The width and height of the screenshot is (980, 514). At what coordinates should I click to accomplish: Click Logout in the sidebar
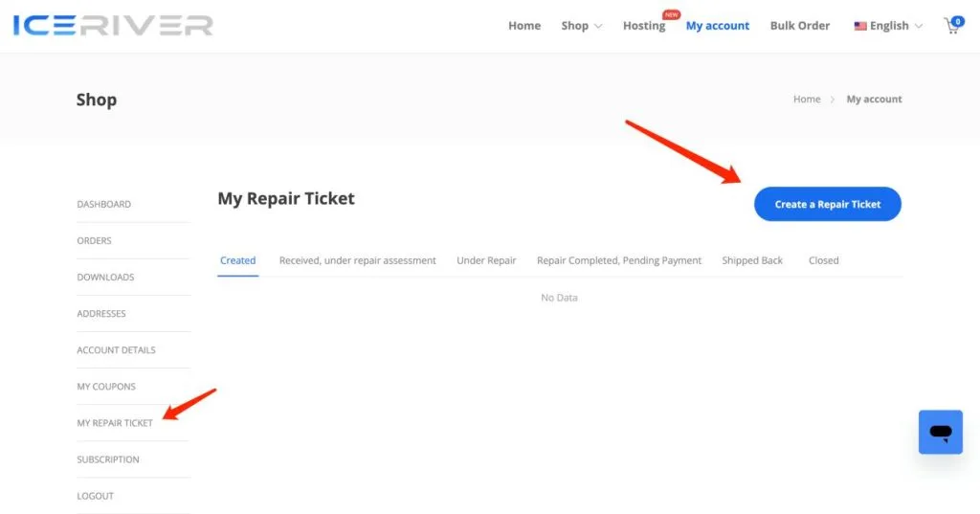point(95,496)
